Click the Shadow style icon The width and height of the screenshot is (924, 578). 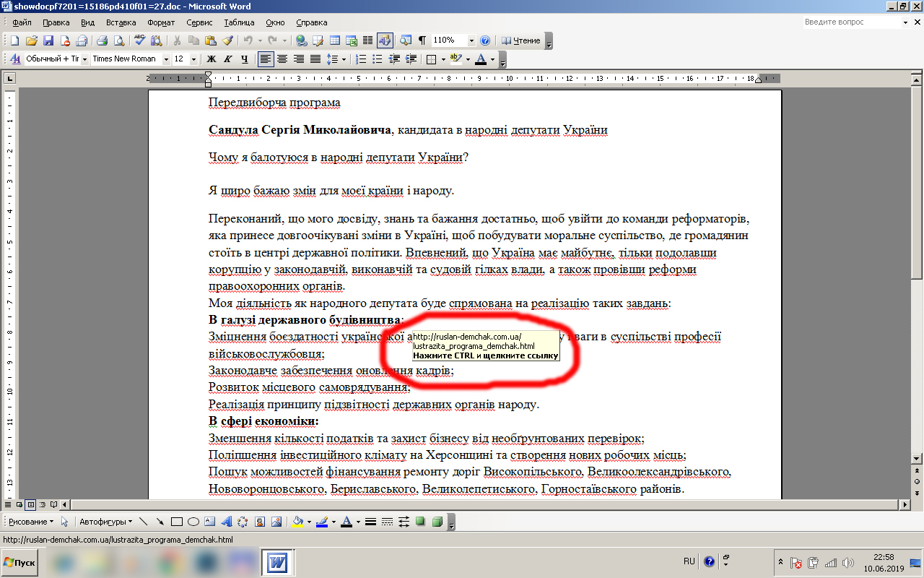pyautogui.click(x=420, y=522)
